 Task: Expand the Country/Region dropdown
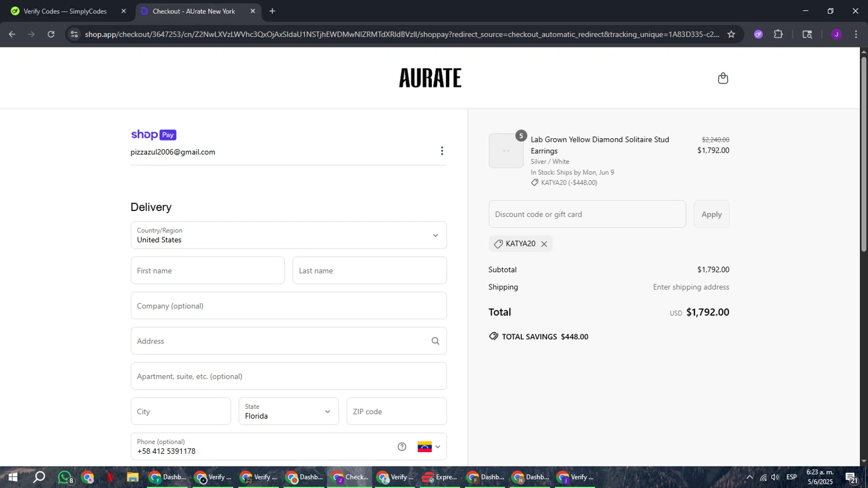coord(289,235)
